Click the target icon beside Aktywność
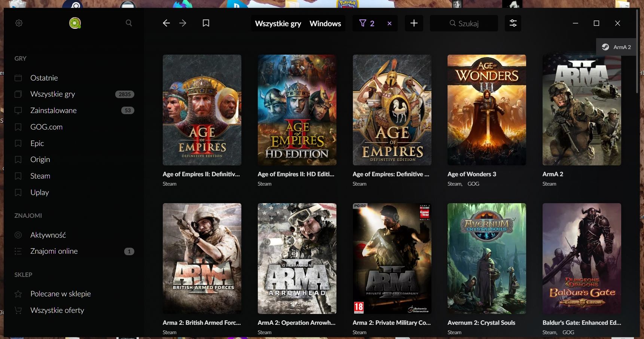644x339 pixels. [18, 235]
